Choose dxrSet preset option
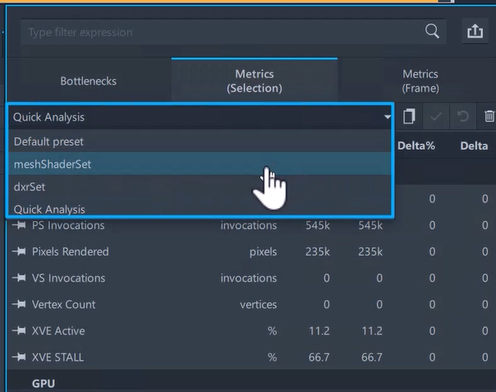Screen dimensions: 496x392 pos(199,187)
